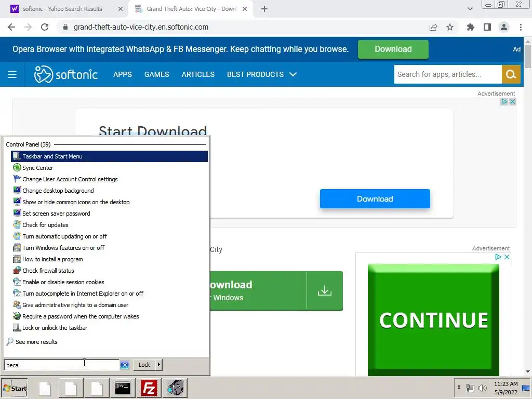Image resolution: width=532 pixels, height=399 pixels.
Task: Open Turn autocomplete in Internet Explorer on or off
Action: pyautogui.click(x=109, y=294)
